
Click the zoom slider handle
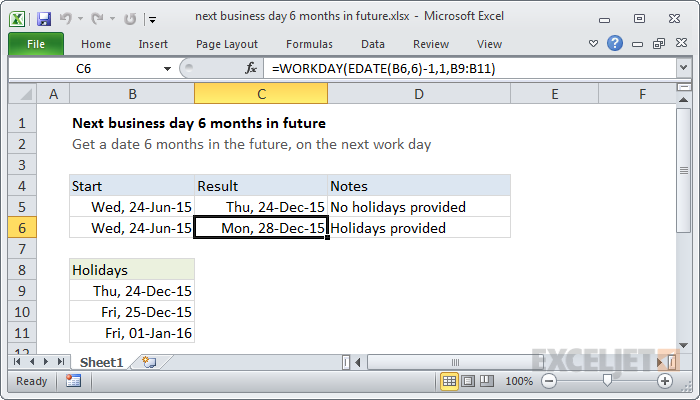[607, 381]
